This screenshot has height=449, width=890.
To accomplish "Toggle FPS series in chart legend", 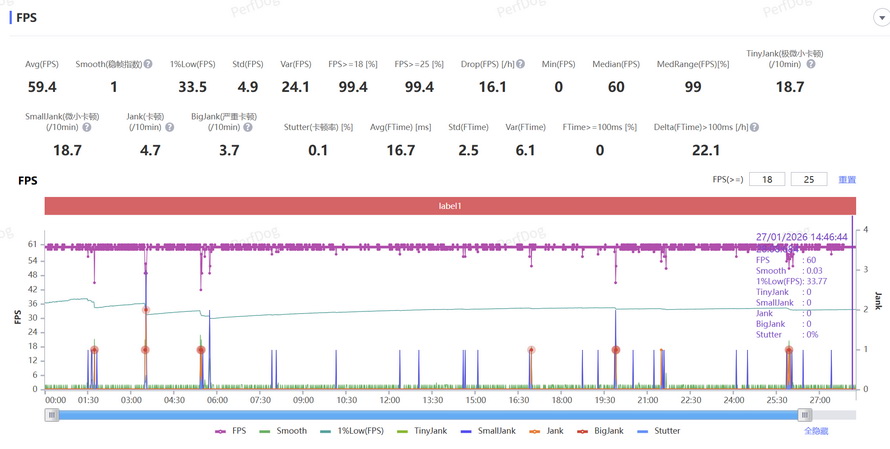I will (x=231, y=431).
